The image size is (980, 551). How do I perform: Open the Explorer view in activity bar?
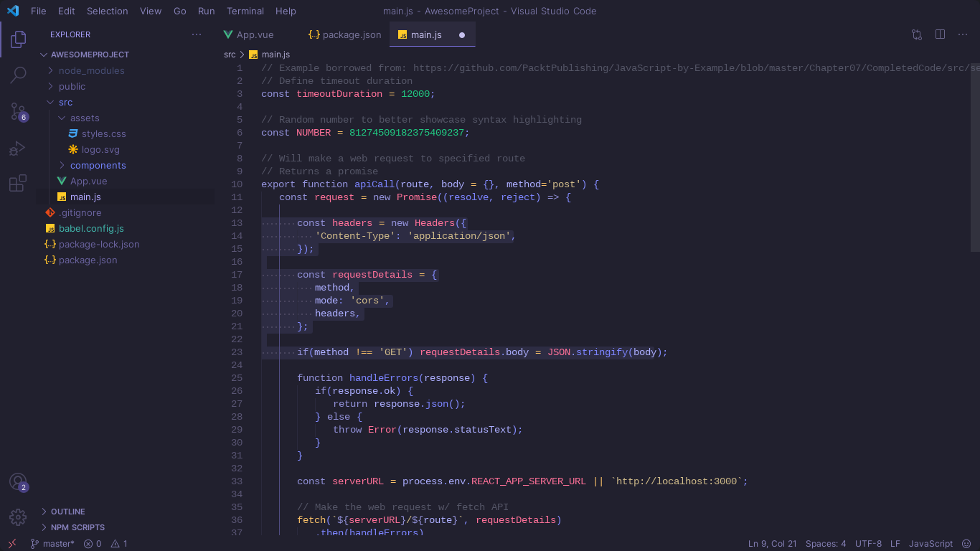pos(18,39)
